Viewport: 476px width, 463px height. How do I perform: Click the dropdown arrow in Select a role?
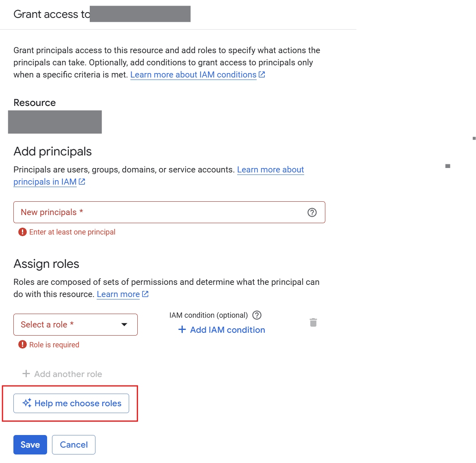(124, 325)
